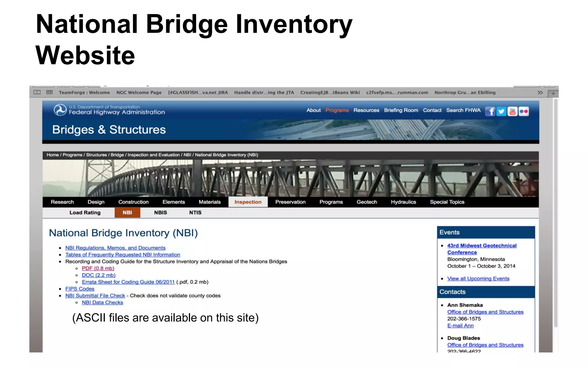588x368 pixels.
Task: Open the TeamForge : Welcome bookmark
Action: (84, 93)
